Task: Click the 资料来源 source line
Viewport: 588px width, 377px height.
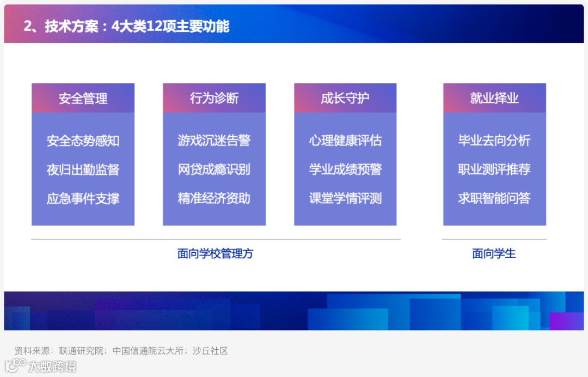Action: pos(121,351)
